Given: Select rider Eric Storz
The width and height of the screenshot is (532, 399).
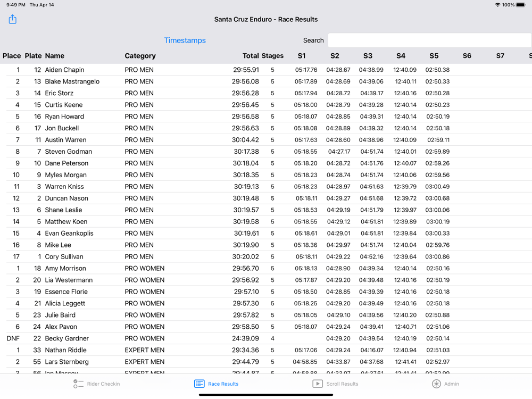Looking at the screenshot, I should [x=59, y=93].
